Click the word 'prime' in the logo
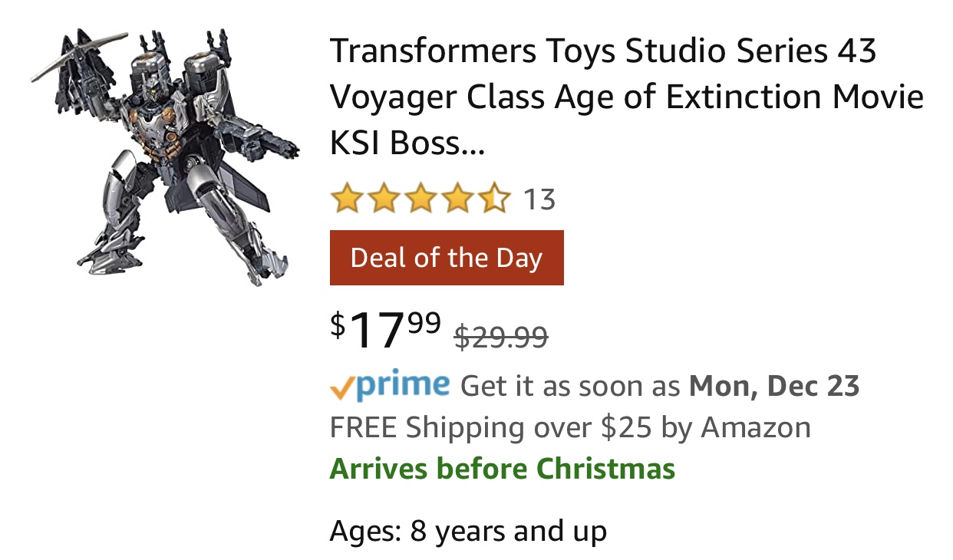This screenshot has width=953, height=560. (402, 386)
